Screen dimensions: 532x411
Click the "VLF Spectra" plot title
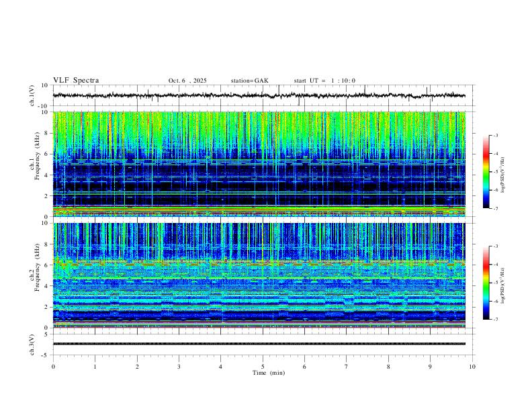[x=76, y=81]
